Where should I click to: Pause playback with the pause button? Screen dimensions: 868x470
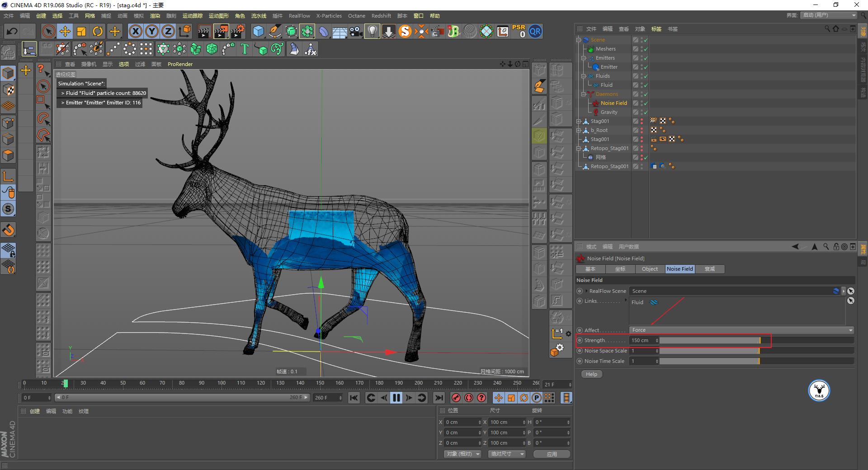tap(396, 398)
